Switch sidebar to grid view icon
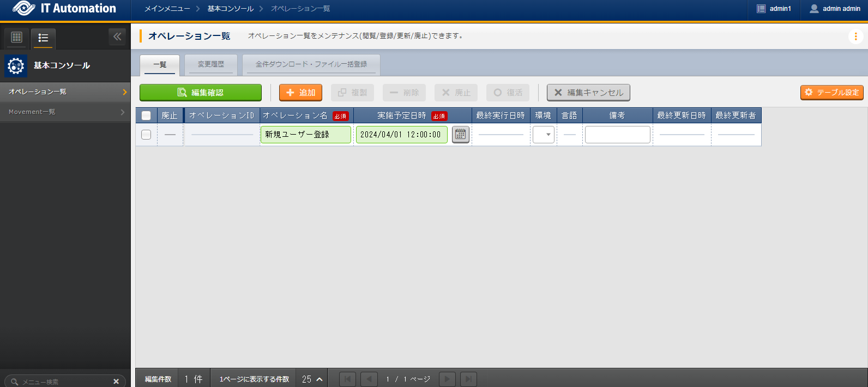The height and width of the screenshot is (387, 868). tap(16, 38)
